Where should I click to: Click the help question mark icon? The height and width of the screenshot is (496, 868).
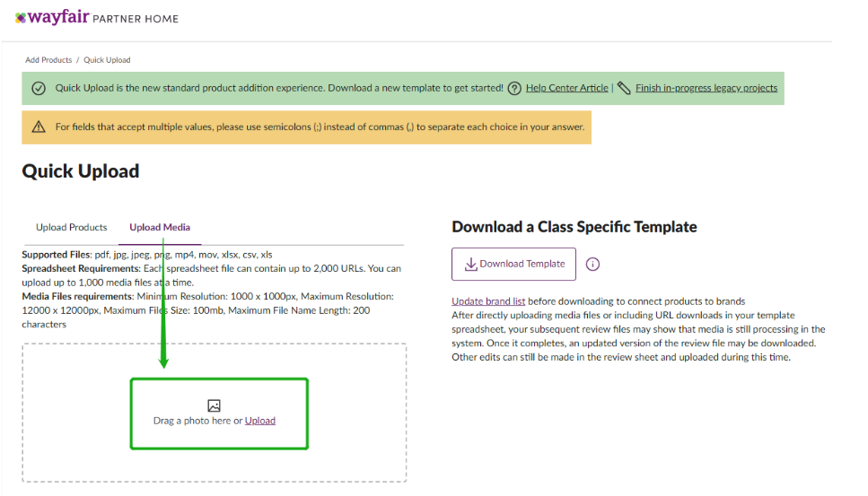coord(514,88)
